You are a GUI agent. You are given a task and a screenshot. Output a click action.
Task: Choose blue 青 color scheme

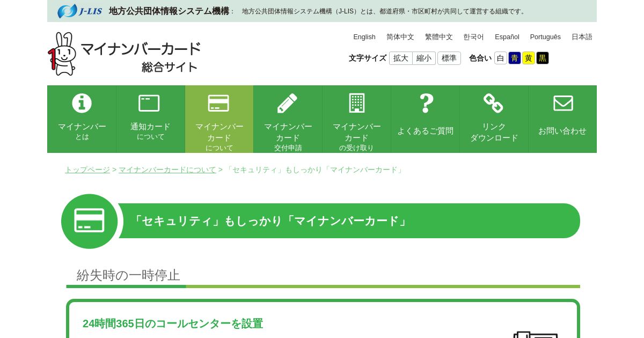click(x=515, y=58)
